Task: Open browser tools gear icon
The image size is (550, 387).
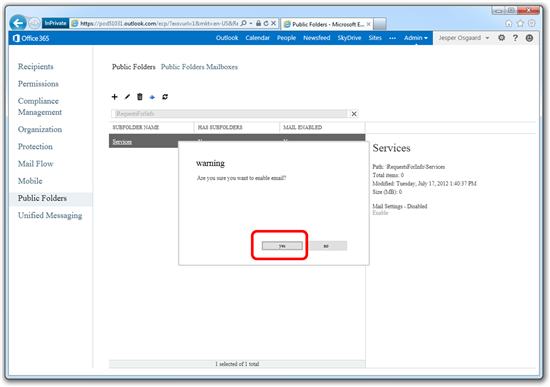Action: 532,23
